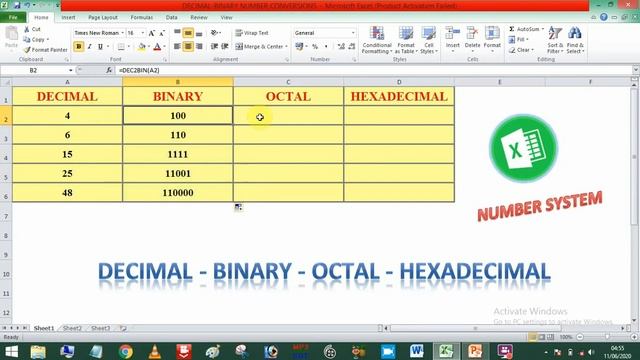
Task: Toggle Underline formatting button
Action: coord(100,47)
